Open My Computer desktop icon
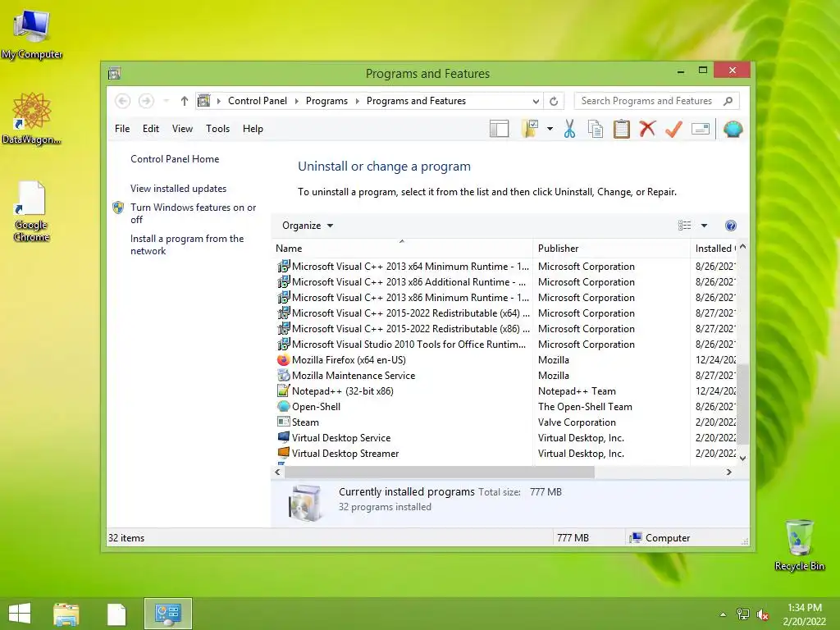The width and height of the screenshot is (840, 630). [x=32, y=34]
